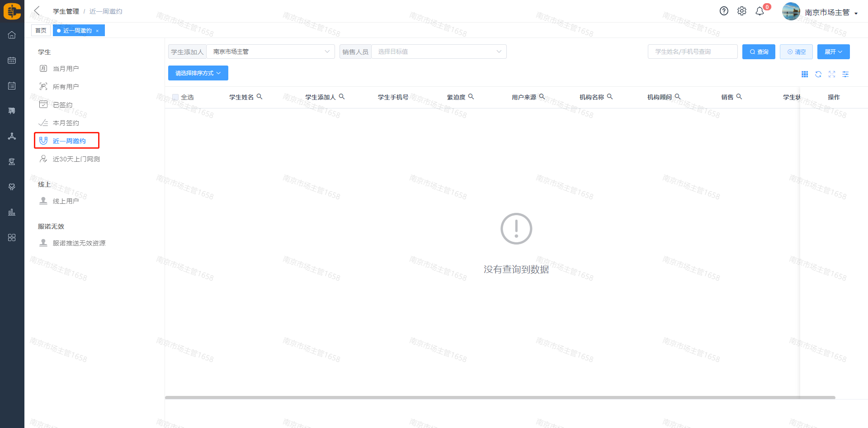Switch to grid view icon
Image resolution: width=868 pixels, height=428 pixels.
coord(805,74)
